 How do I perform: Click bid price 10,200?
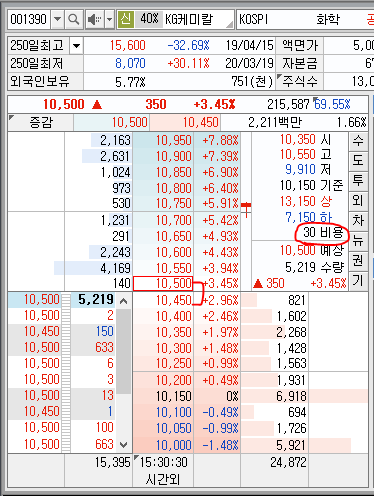pyautogui.click(x=174, y=380)
